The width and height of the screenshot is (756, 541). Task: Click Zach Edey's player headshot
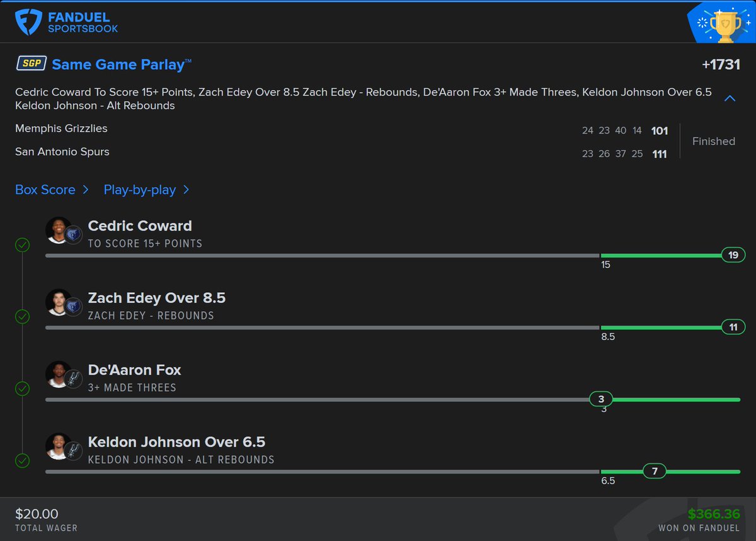59,302
